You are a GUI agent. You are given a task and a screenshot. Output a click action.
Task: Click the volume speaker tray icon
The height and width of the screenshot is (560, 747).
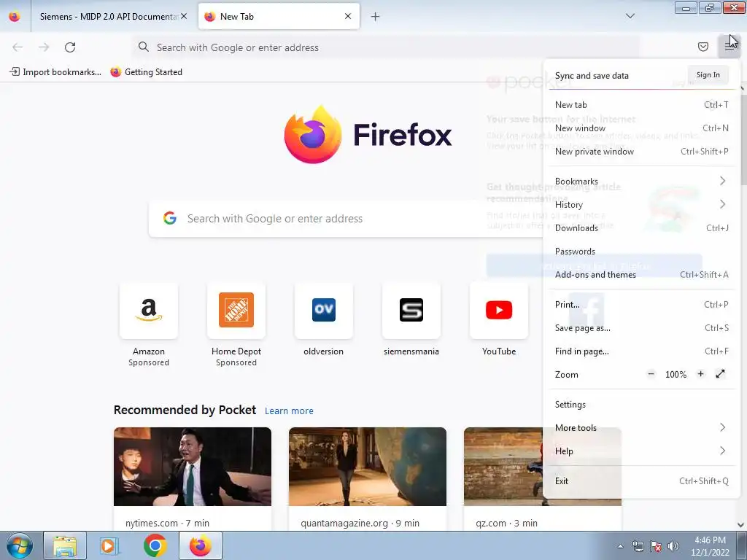(x=673, y=546)
